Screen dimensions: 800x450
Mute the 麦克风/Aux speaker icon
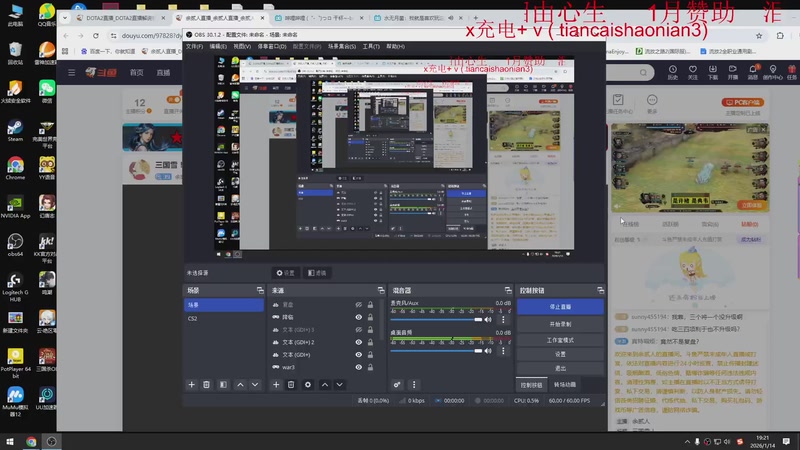[x=488, y=320]
